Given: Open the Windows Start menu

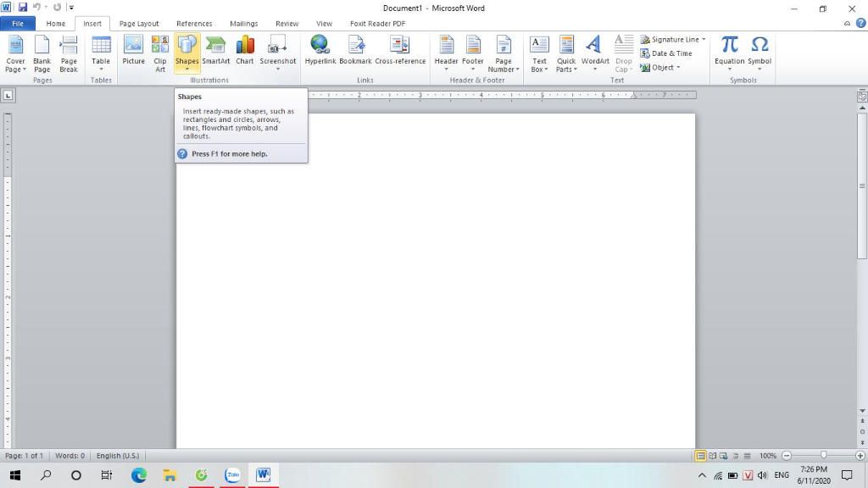Looking at the screenshot, I should click(15, 475).
